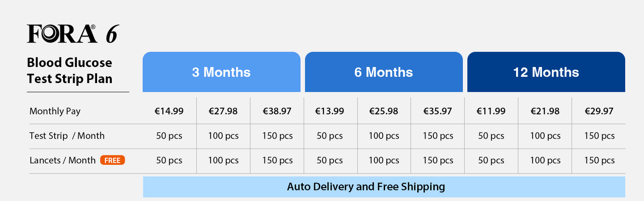644x201 pixels.
Task: Choose the €27.98 monthly price
Action: point(223,111)
